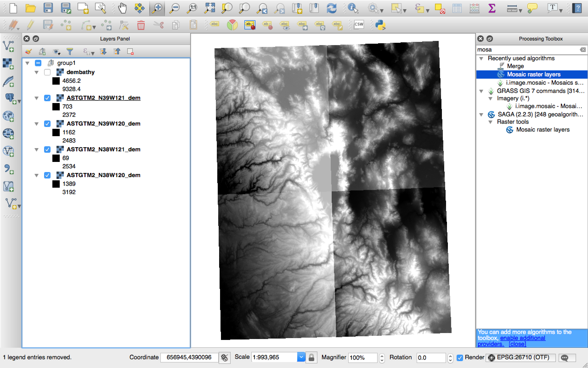Collapse ASTGTM2_N39W121_dem legend arrow
The height and width of the screenshot is (368, 588).
(37, 98)
